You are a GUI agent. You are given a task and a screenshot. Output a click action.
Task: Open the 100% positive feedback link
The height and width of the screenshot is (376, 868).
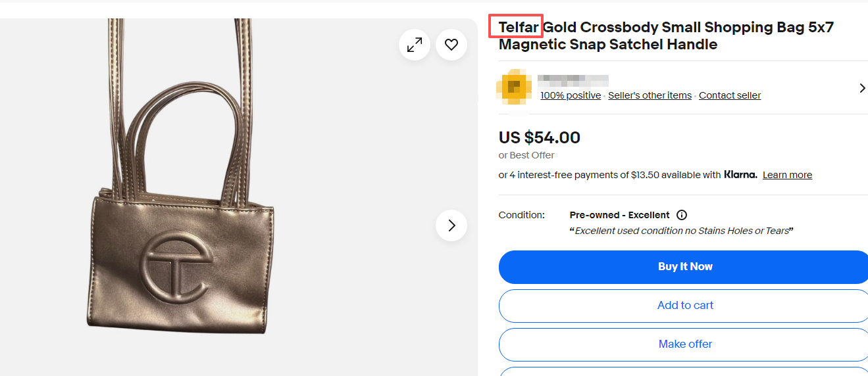click(x=571, y=95)
